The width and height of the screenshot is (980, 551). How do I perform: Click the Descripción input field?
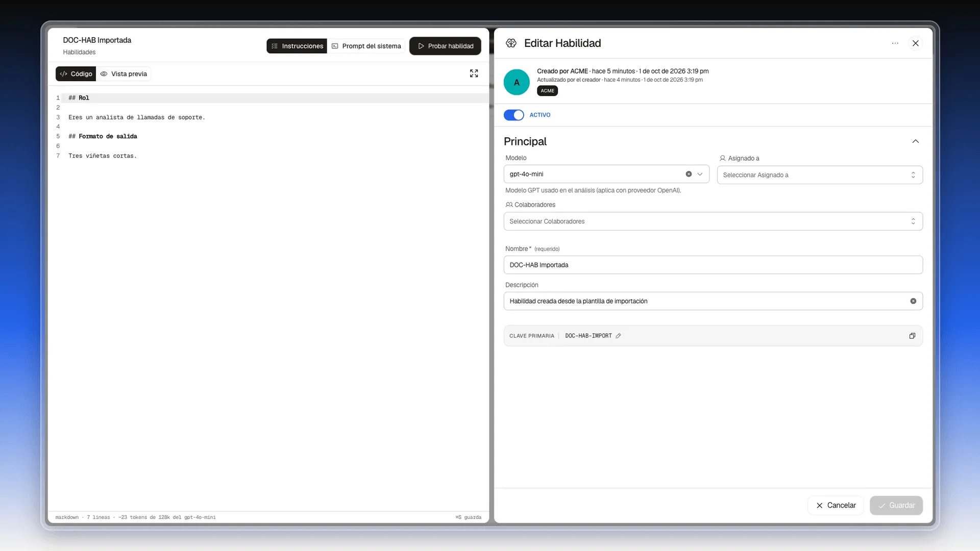tap(713, 301)
